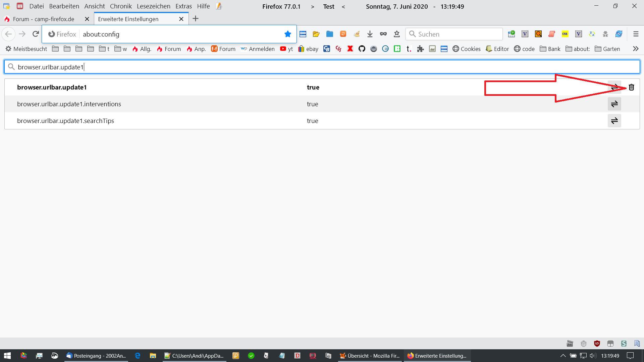The width and height of the screenshot is (644, 362).
Task: Expand the Windows system tray hidden icons
Action: click(563, 356)
